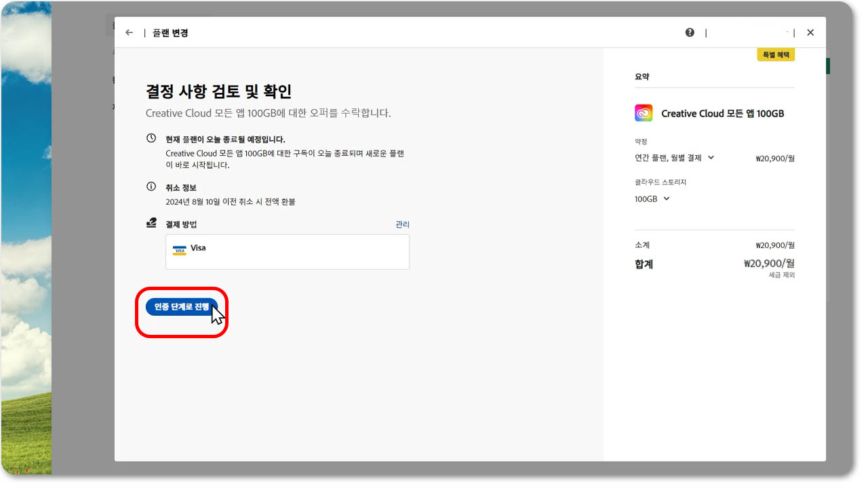The height and width of the screenshot is (488, 868).
Task: Click the 소계 label
Action: click(x=642, y=245)
